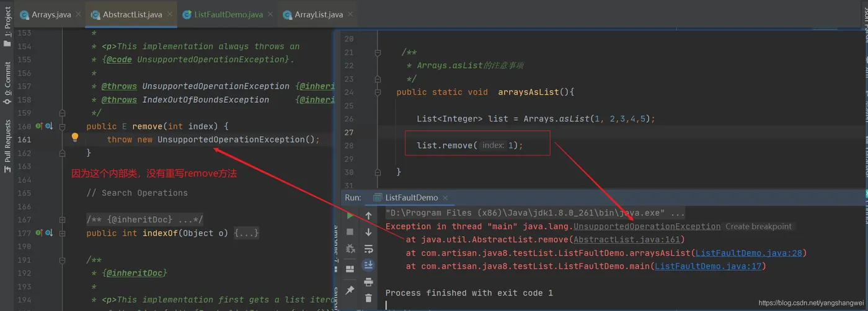This screenshot has height=311, width=868.
Task: Click the 'list.remove(index: 1);' statement
Action: [x=470, y=145]
